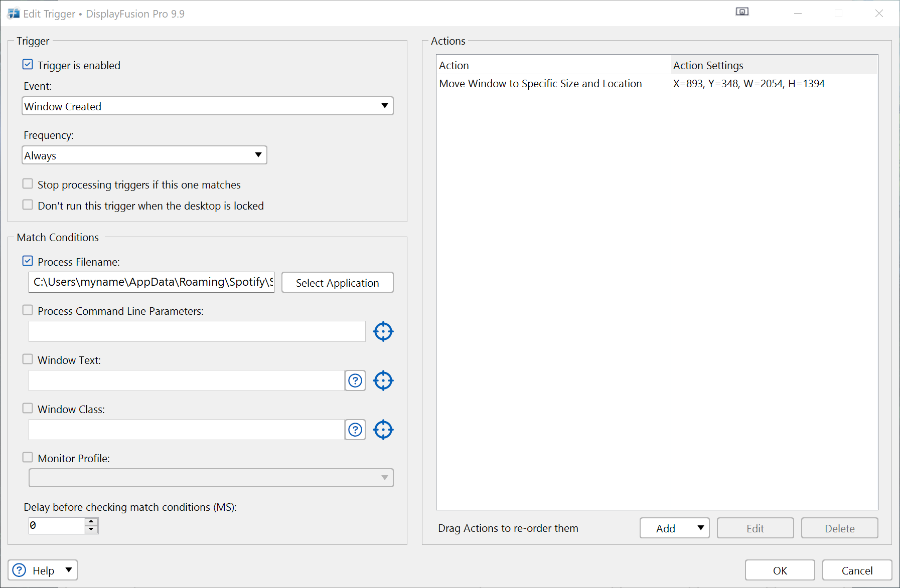Screen dimensions: 900x588
Task: Enable 'Stop processing triggers if this one matches'
Action: pos(28,184)
